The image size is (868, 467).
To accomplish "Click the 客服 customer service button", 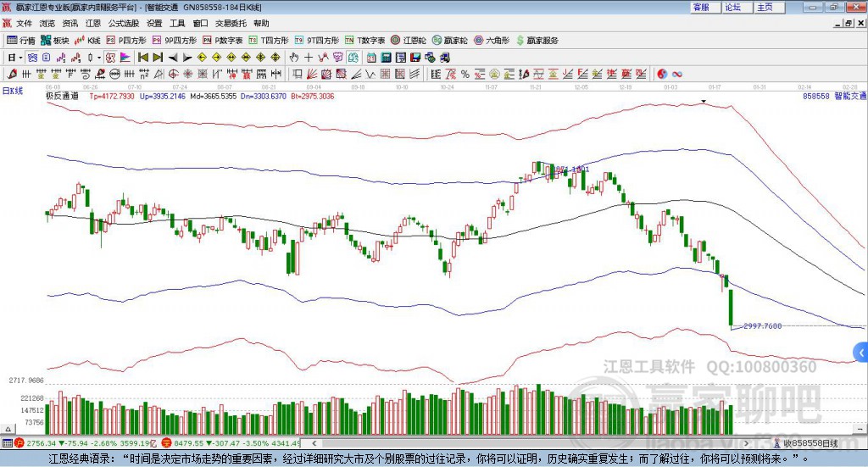I will click(x=704, y=7).
